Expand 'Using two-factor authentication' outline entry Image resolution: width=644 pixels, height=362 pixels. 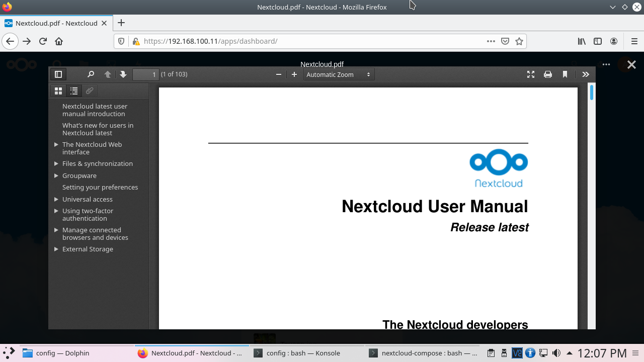[x=56, y=211]
